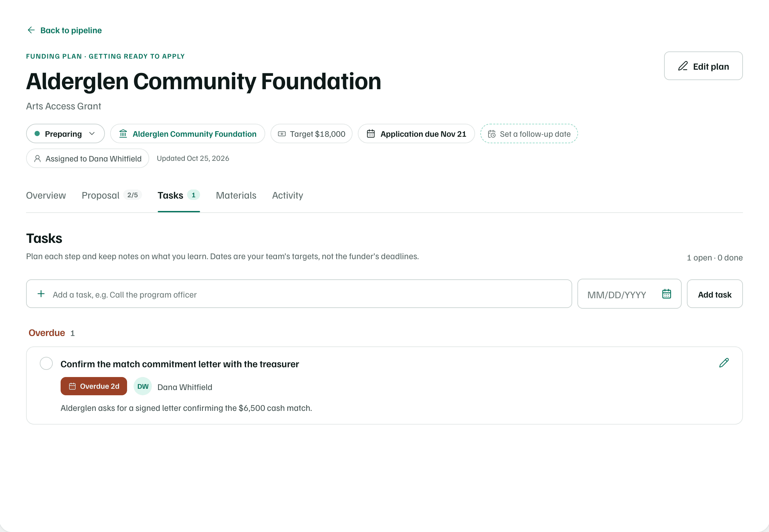The image size is (769, 532).
Task: Click the back arrow icon
Action: click(31, 30)
